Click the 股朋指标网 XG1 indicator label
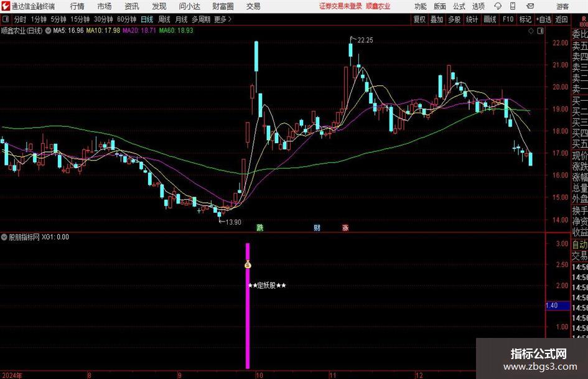Screen dimensions: 588x379 click(x=39, y=237)
